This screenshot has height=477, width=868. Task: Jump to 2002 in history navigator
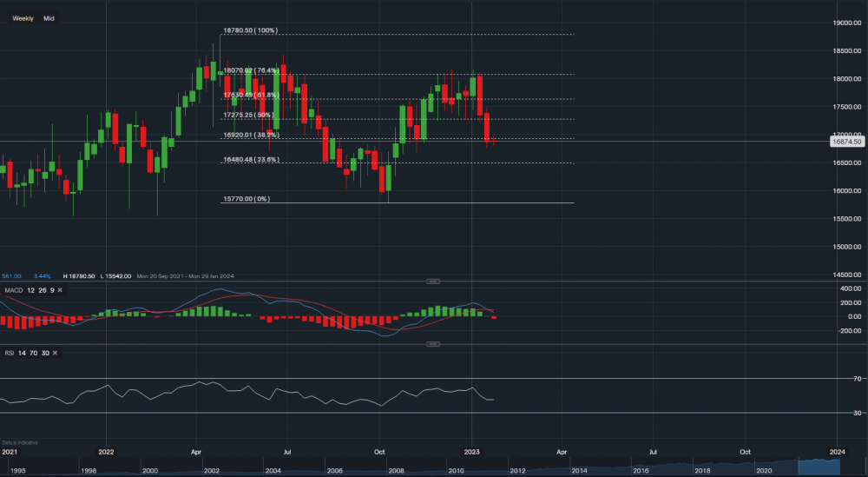point(212,471)
